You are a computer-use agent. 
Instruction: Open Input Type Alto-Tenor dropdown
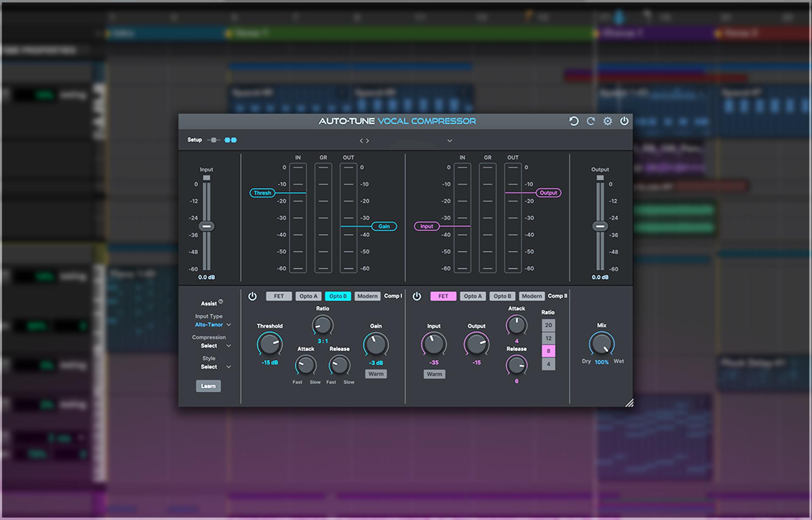[x=213, y=325]
